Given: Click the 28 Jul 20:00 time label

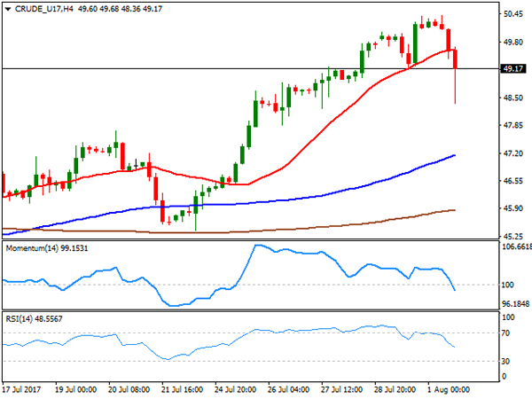Looking at the screenshot, I should tap(395, 389).
